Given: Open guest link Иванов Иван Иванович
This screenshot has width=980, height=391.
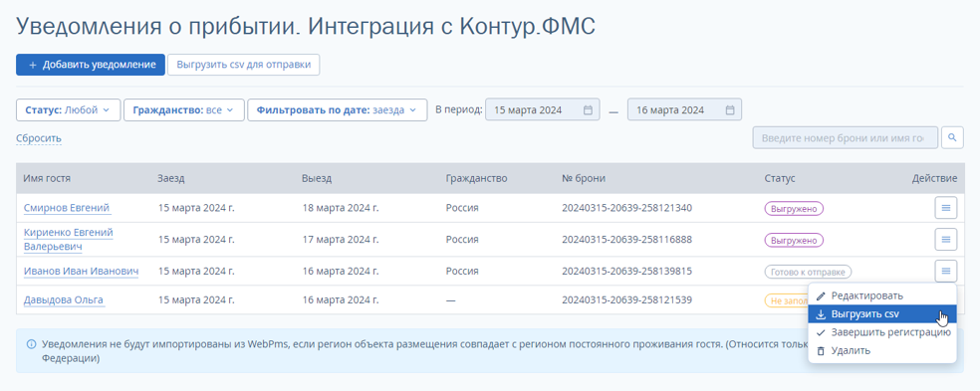Looking at the screenshot, I should point(82,271).
